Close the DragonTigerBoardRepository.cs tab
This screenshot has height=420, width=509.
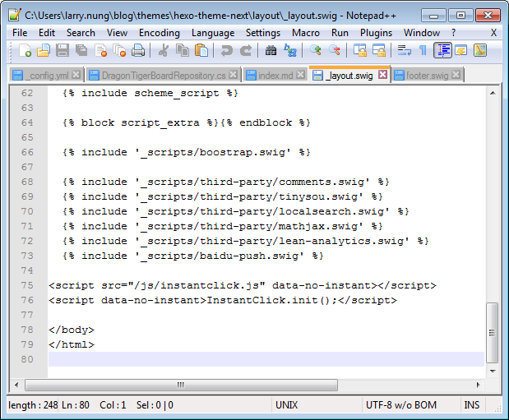coord(233,75)
